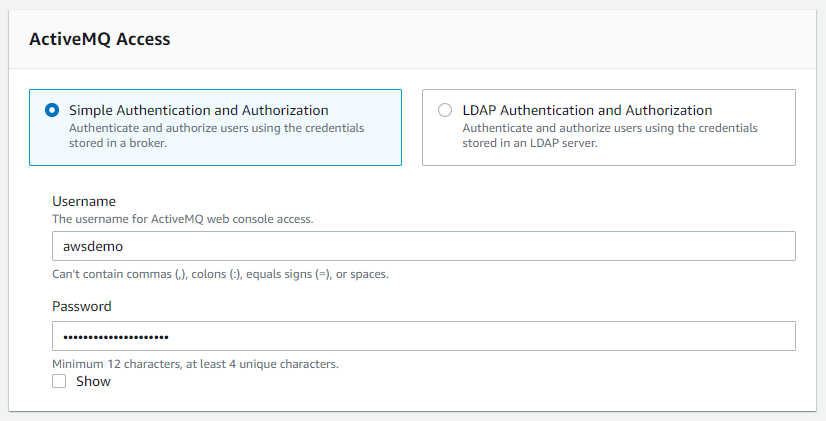
Task: Click into the Username input field
Action: 423,246
